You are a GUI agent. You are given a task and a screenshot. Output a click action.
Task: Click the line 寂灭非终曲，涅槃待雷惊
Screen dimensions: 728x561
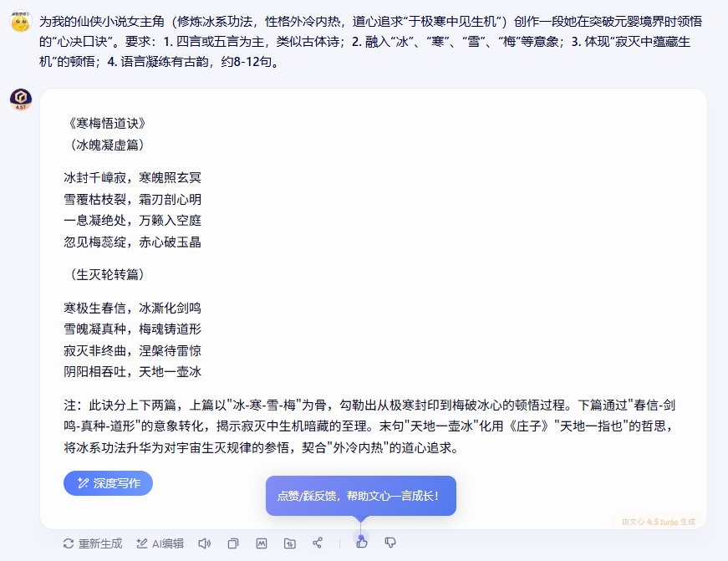click(x=133, y=350)
